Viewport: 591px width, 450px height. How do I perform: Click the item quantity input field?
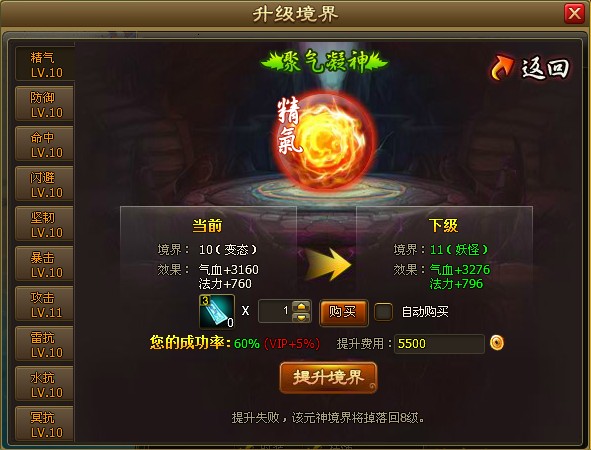(x=276, y=311)
